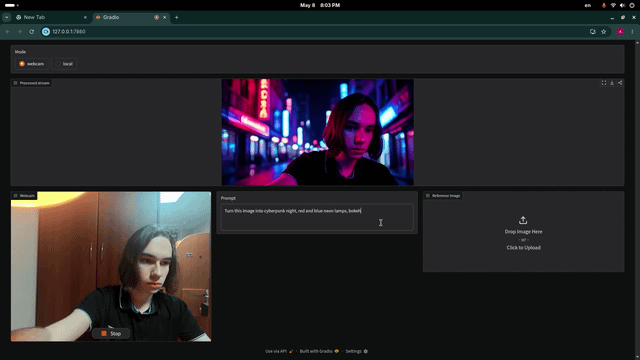Viewport: 640px width, 360px height.
Task: Click the 'Click to Upload' text
Action: coord(524,247)
